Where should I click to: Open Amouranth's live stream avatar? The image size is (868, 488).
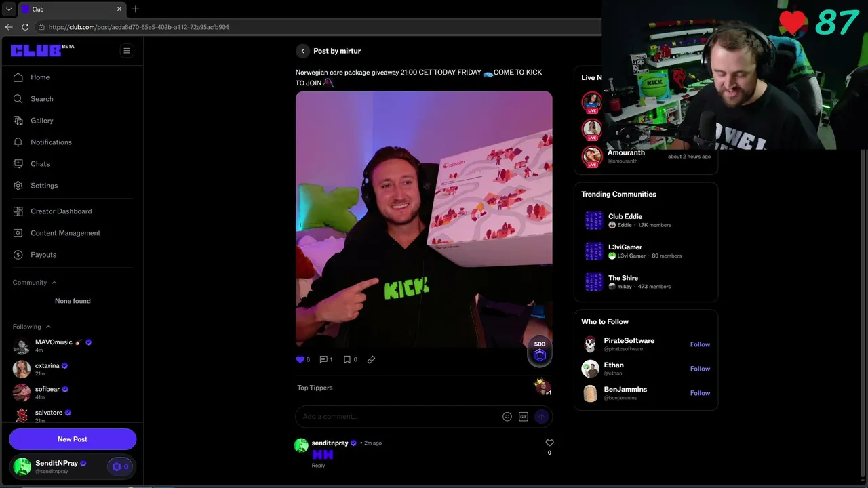(592, 157)
